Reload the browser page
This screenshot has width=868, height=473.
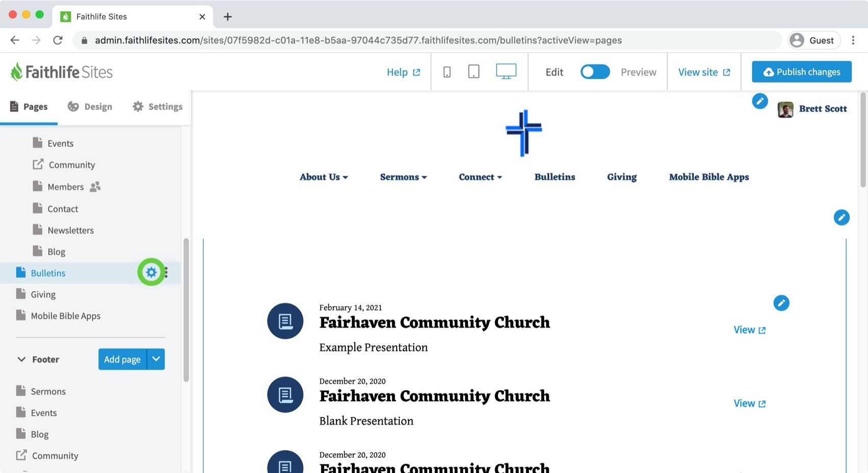click(58, 40)
